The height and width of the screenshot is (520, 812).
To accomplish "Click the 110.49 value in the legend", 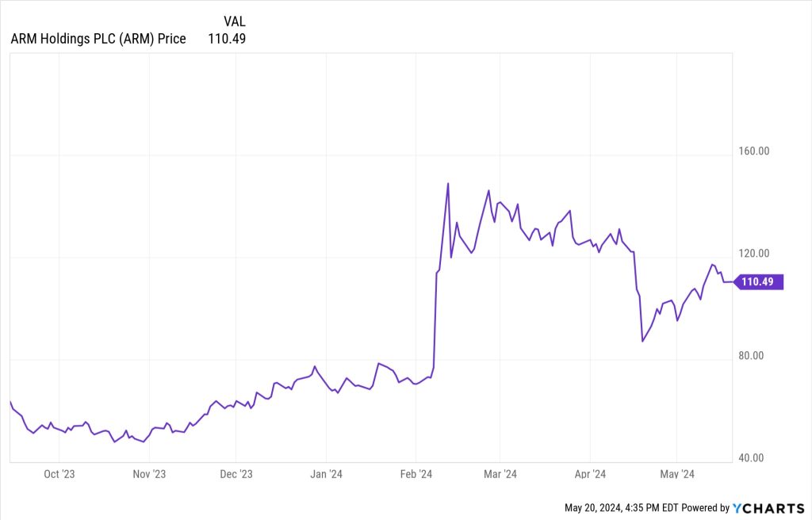I will pyautogui.click(x=227, y=39).
